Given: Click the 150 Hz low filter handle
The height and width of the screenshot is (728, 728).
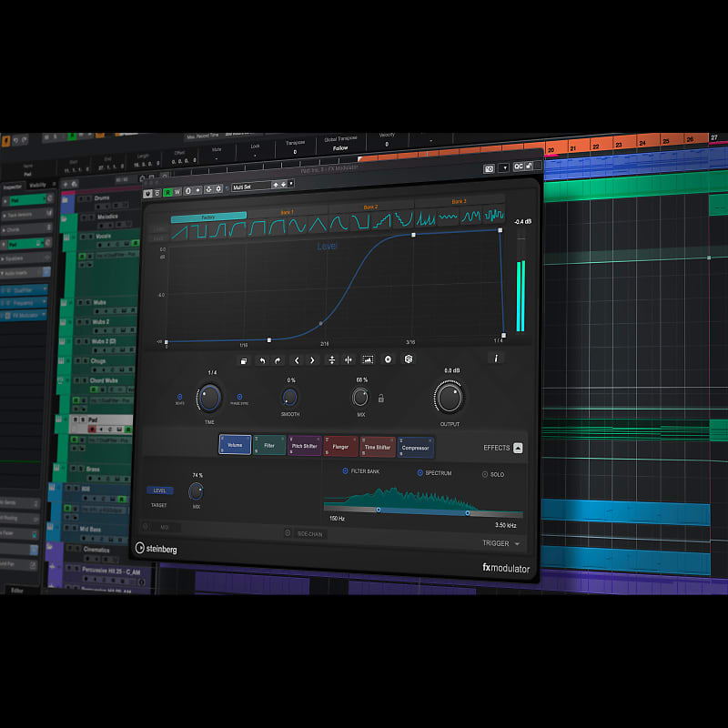Looking at the screenshot, I should pos(379,510).
